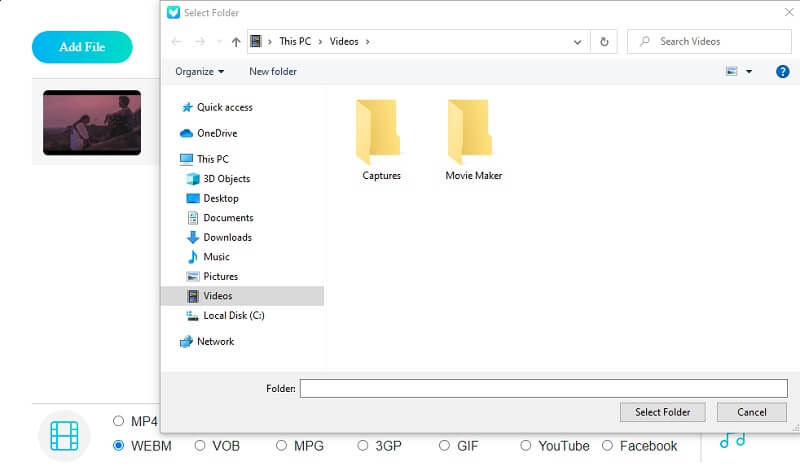
Task: Choose the YouTube format radio button
Action: point(526,446)
